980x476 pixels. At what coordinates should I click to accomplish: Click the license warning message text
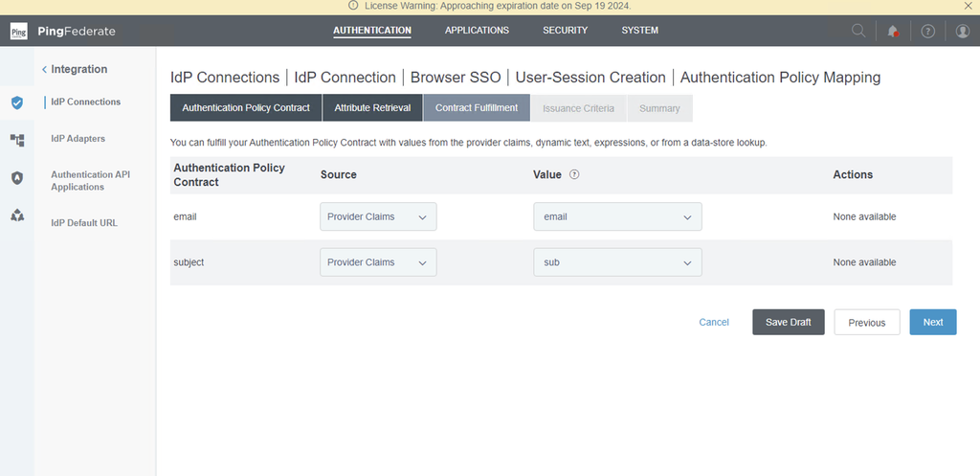498,6
